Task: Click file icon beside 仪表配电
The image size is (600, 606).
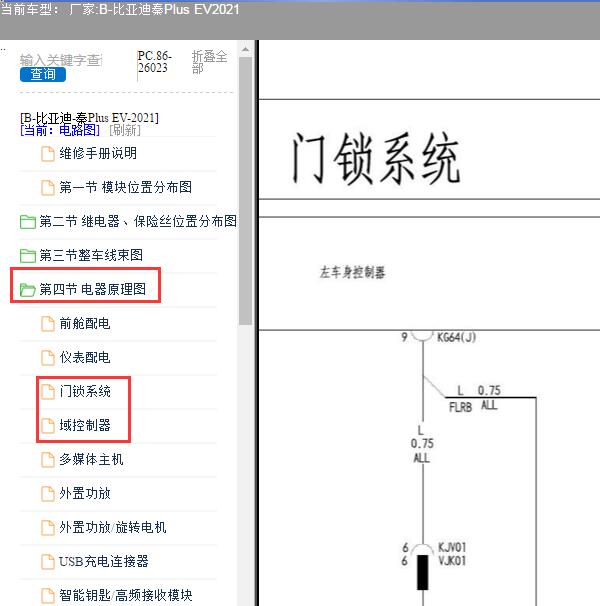Action: [48, 358]
